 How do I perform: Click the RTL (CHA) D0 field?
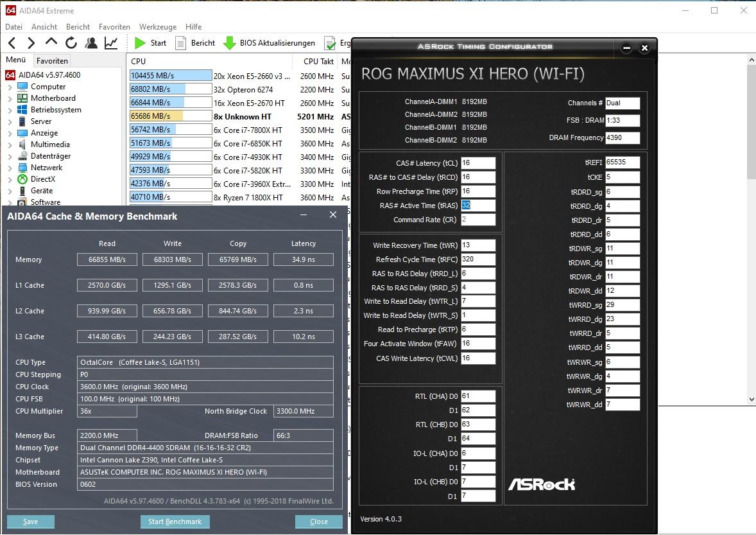coord(478,396)
